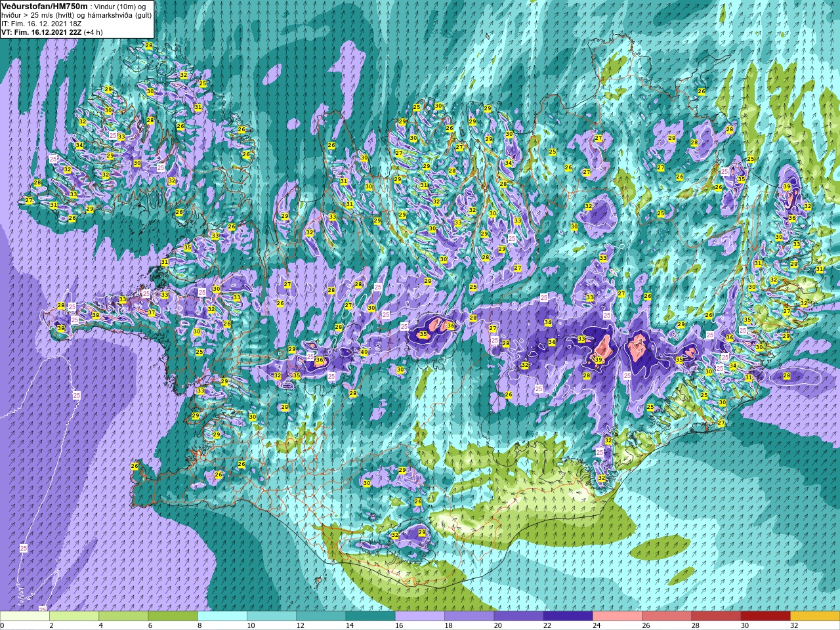Viewport: 840px width, 630px height.
Task: Click the "6" tick label on the legend
Action: [150, 625]
